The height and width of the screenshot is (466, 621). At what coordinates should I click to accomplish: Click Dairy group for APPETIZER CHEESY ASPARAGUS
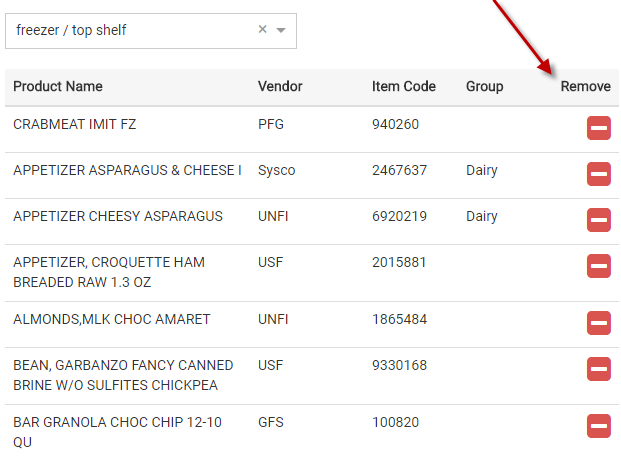[482, 217]
